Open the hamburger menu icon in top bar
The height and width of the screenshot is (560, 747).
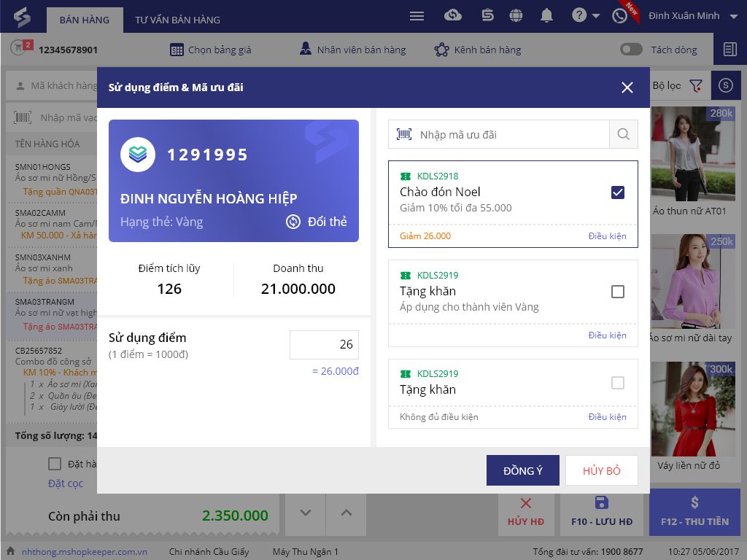417,16
